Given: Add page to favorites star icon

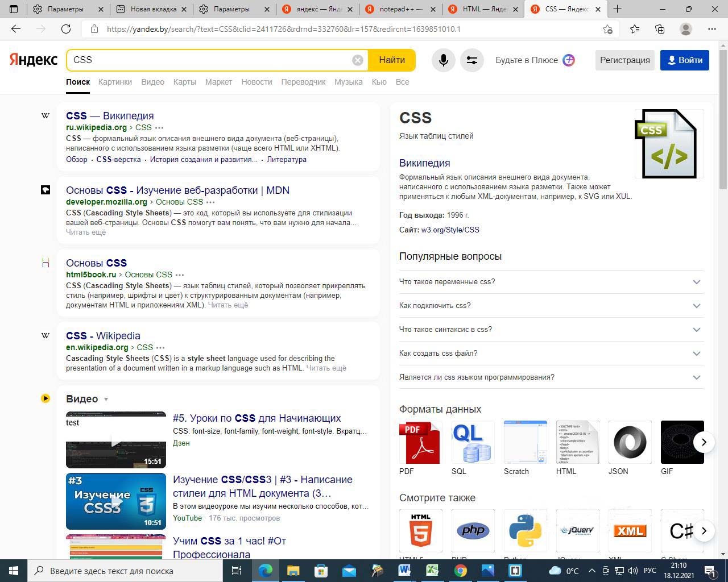Looking at the screenshot, I should tap(607, 29).
